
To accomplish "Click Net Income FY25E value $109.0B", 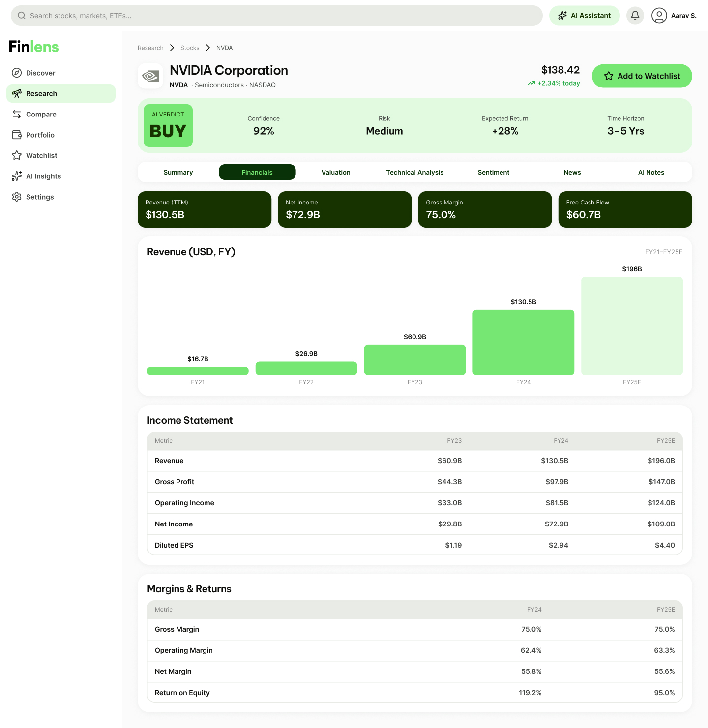I will [661, 524].
